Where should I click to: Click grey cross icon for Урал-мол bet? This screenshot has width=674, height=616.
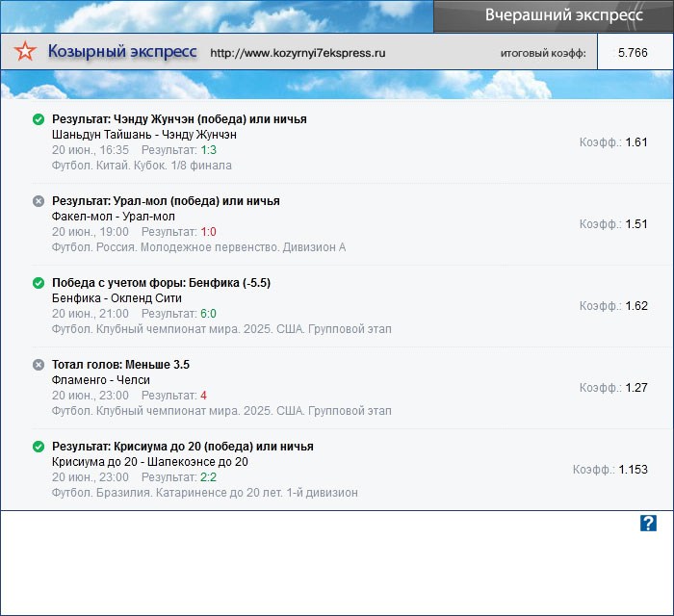pos(39,201)
